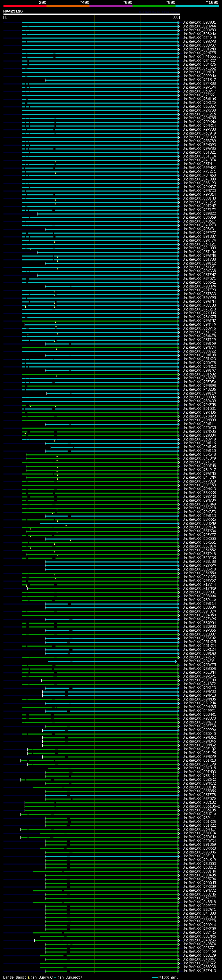Select hit UniRef100_P30302
Image resolution: width=222 pixels, height=980 pixels.
(x=199, y=397)
